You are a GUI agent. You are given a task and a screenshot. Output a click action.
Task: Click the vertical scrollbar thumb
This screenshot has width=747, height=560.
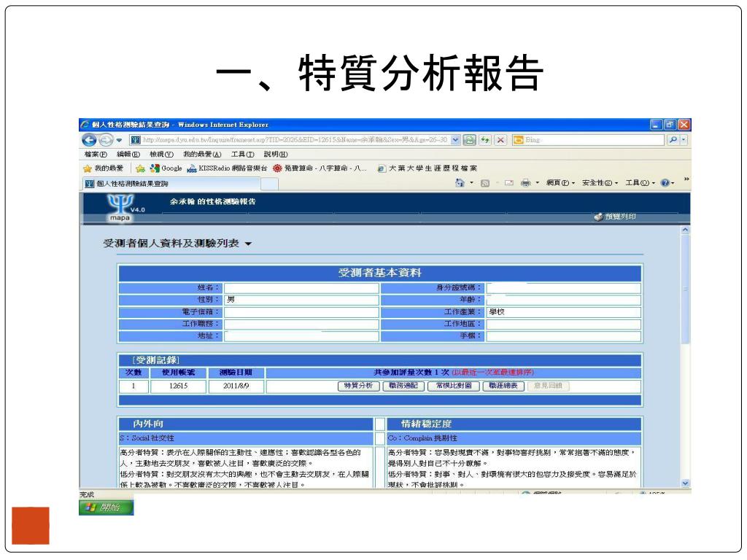tap(686, 289)
